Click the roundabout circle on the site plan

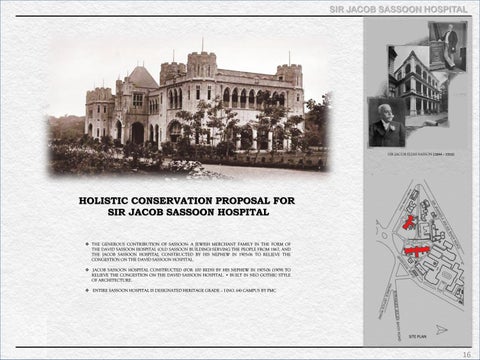385,235
